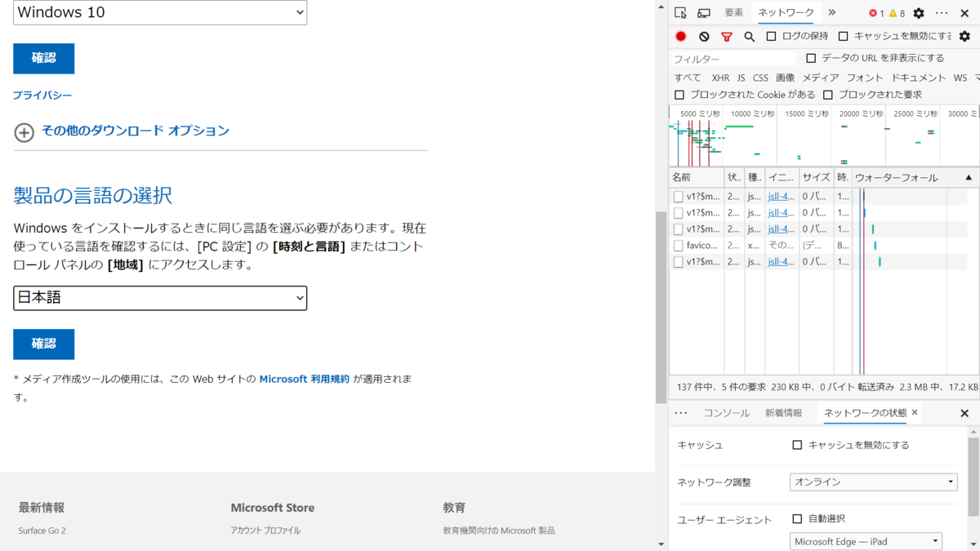Viewport: 980px width, 551px height.
Task: Clear the network log with the block icon
Action: coord(704,37)
